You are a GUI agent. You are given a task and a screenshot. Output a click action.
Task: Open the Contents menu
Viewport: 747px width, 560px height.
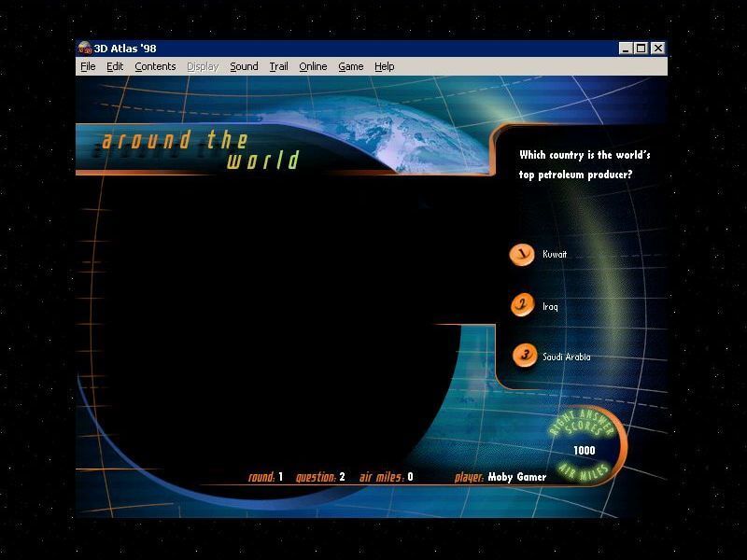[x=155, y=66]
